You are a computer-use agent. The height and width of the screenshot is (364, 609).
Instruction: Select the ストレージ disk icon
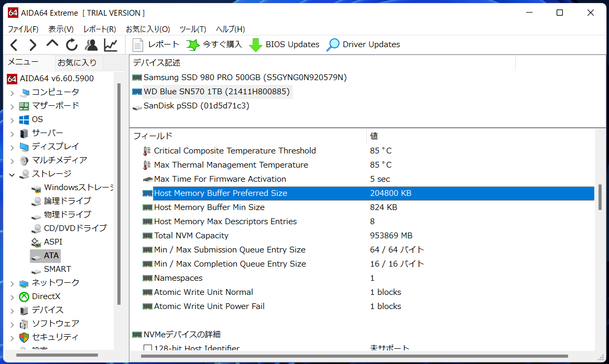coord(24,174)
